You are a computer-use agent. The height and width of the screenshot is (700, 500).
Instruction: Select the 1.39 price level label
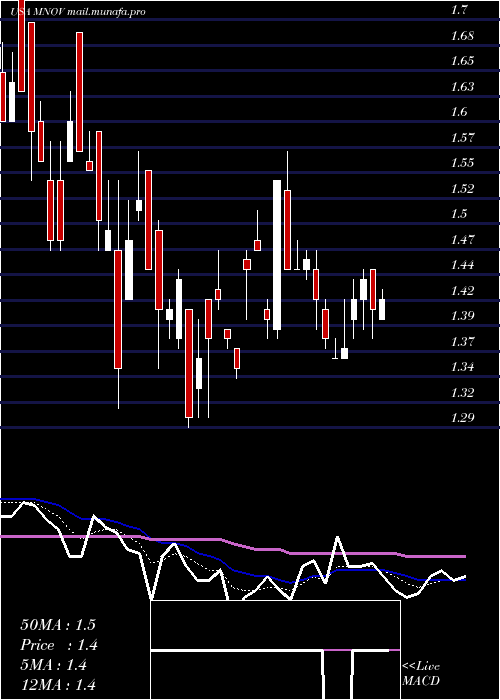pos(462,316)
